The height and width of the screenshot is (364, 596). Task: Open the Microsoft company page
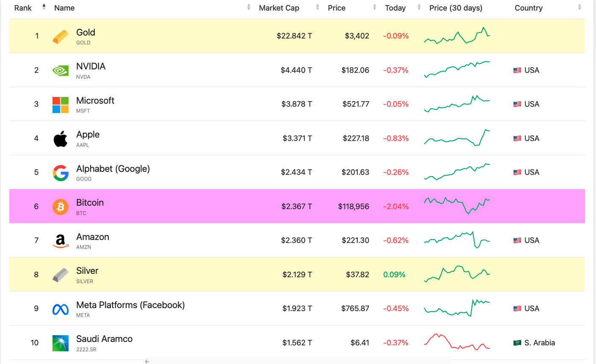pos(95,100)
